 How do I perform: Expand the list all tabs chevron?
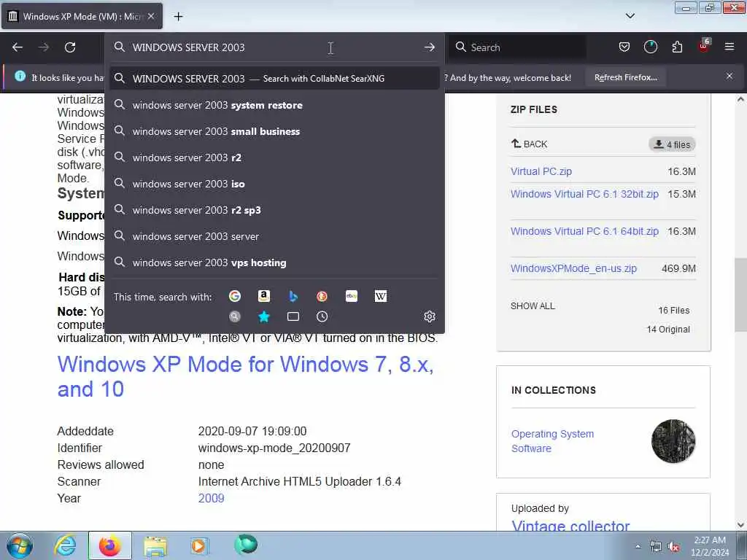click(x=630, y=16)
